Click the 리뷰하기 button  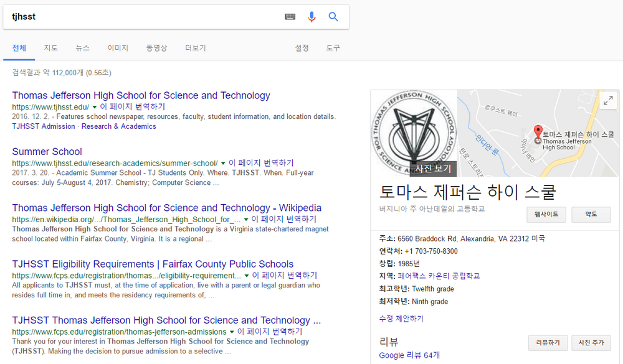point(548,343)
